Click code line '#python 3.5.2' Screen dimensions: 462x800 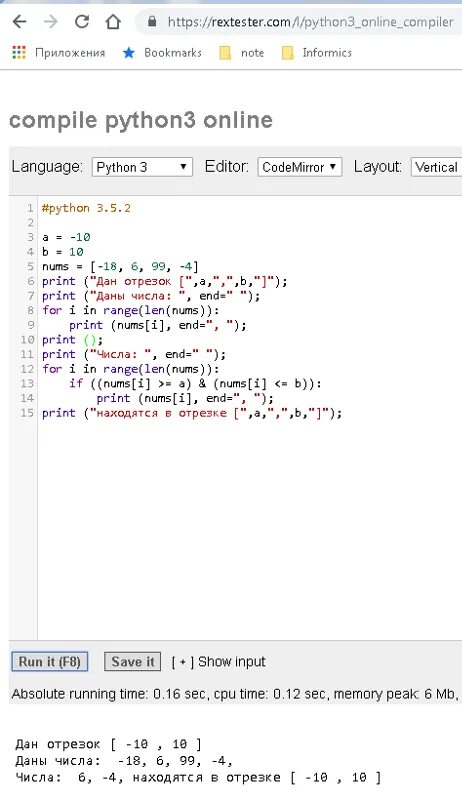click(x=86, y=208)
